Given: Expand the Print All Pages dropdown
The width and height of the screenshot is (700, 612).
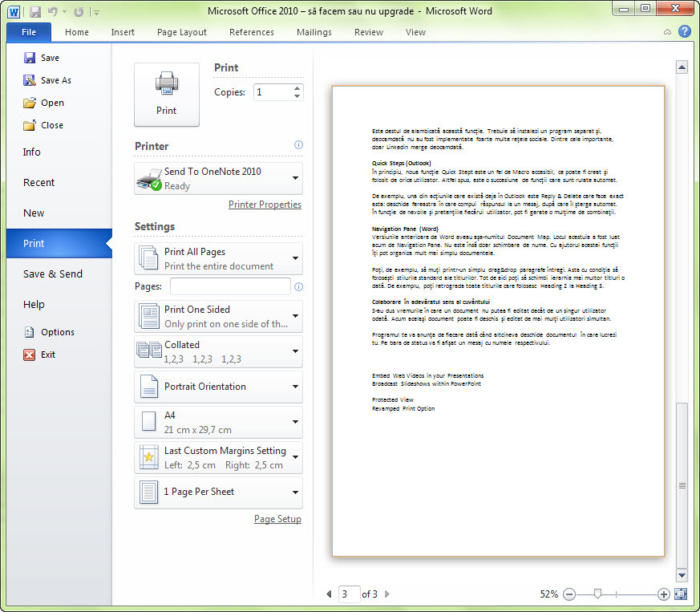Looking at the screenshot, I should pos(218,258).
